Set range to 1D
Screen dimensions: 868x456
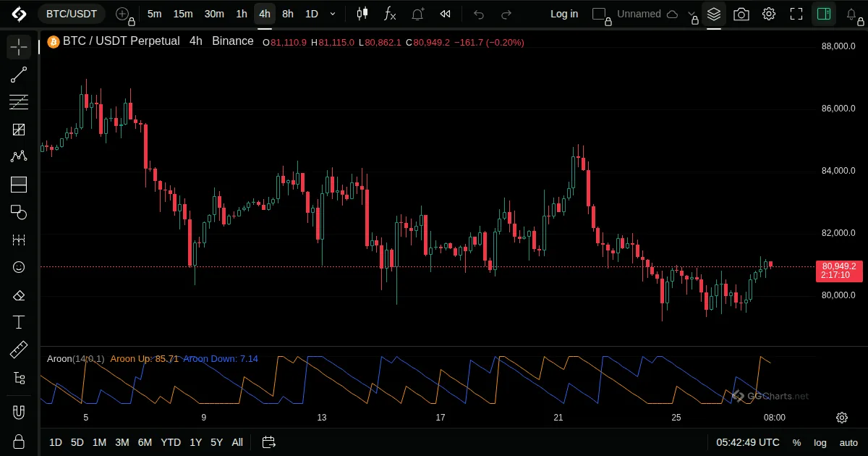[x=56, y=442]
